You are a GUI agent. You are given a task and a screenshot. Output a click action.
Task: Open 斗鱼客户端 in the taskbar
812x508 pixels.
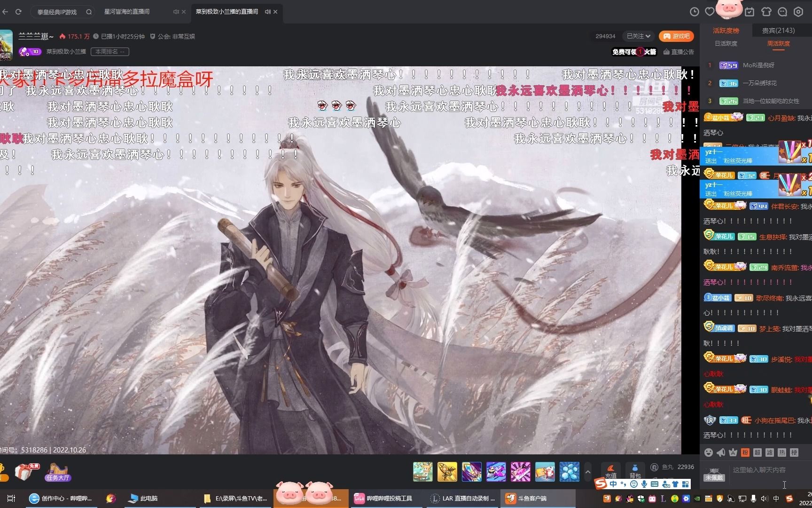538,498
